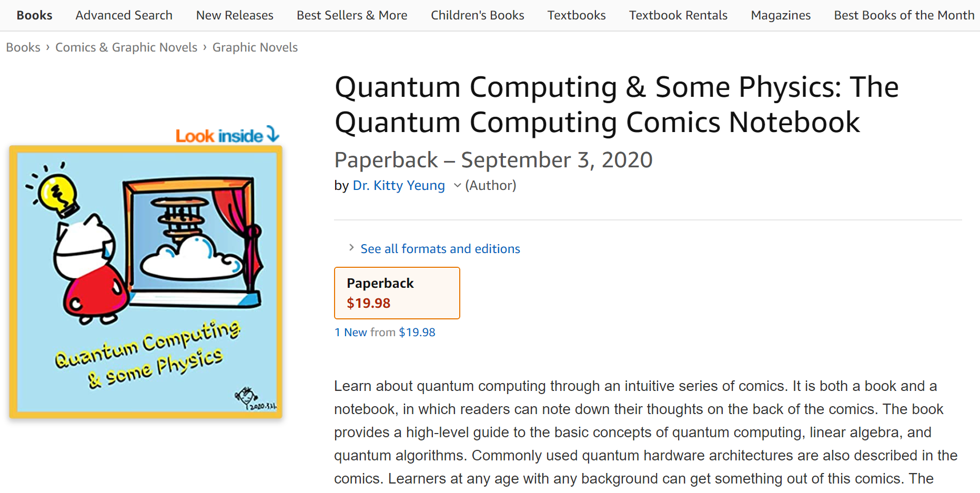Open Best Books of the Month

tap(904, 15)
